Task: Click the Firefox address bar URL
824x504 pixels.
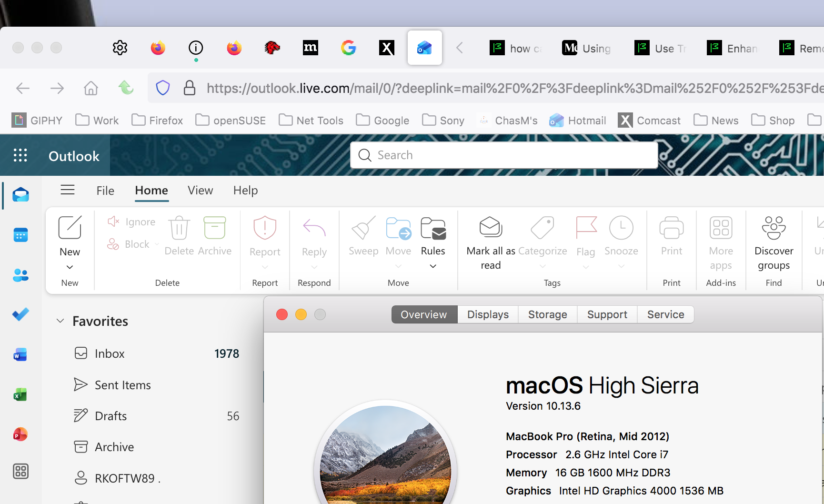Action: coord(514,88)
